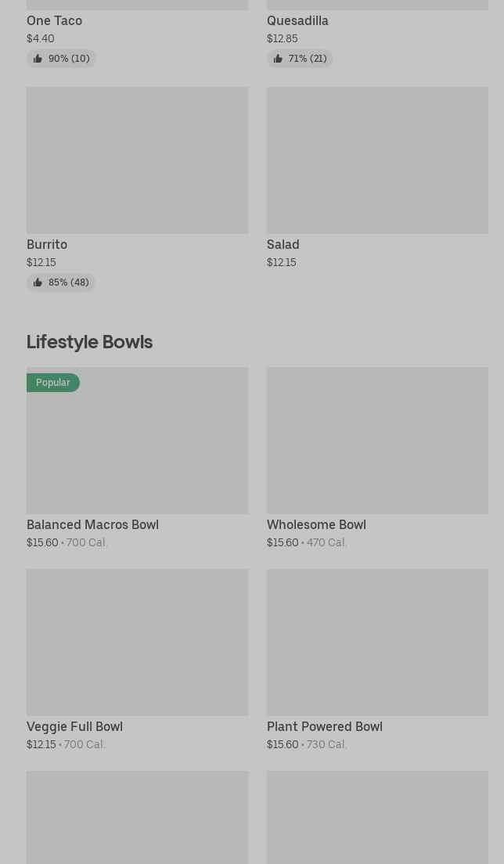Open Veggie Full Bowl title
The width and height of the screenshot is (504, 864).
click(x=74, y=727)
